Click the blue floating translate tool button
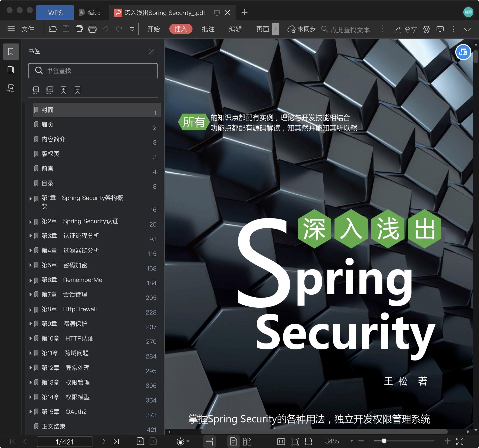Image resolution: width=479 pixels, height=448 pixels. 463,52
